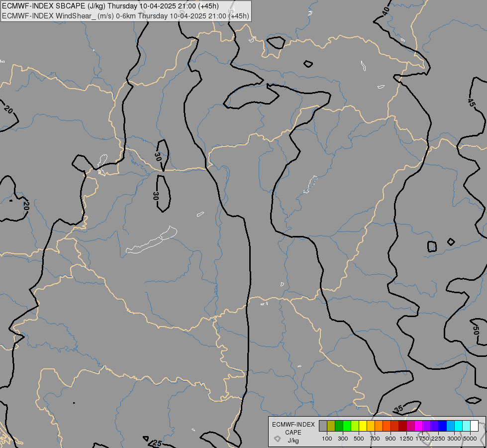Click the contour label 50
The width and height of the screenshot is (487, 448).
pyautogui.click(x=476, y=330)
